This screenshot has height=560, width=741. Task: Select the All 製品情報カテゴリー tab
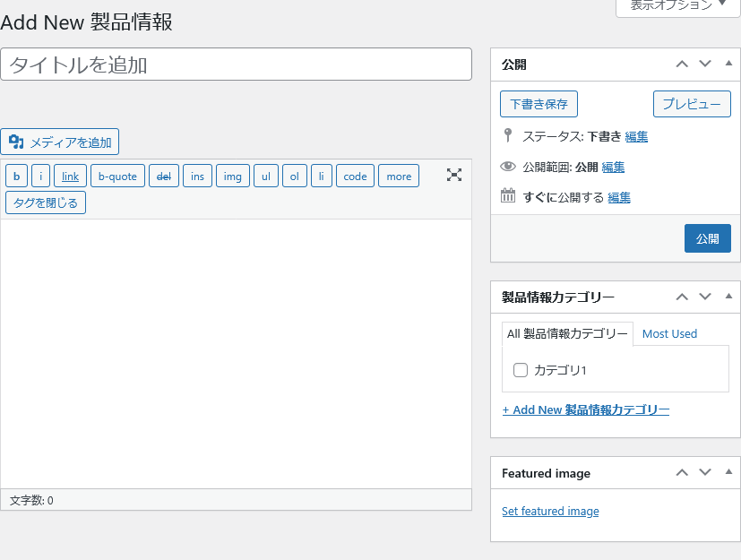click(567, 333)
